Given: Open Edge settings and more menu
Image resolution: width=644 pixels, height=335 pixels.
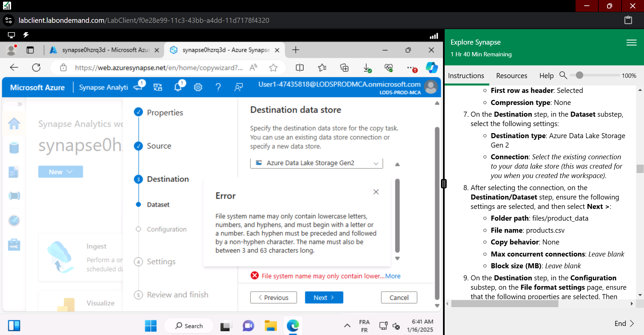Looking at the screenshot, I should (411, 68).
